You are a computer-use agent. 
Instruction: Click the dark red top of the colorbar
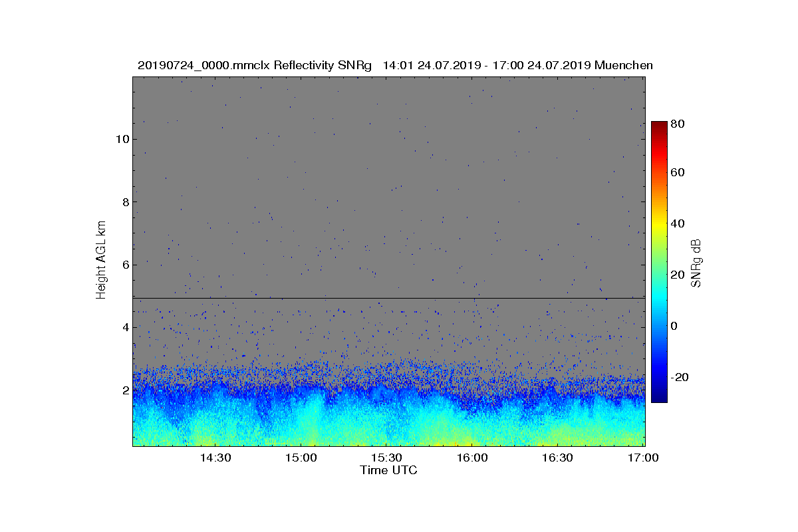click(658, 126)
